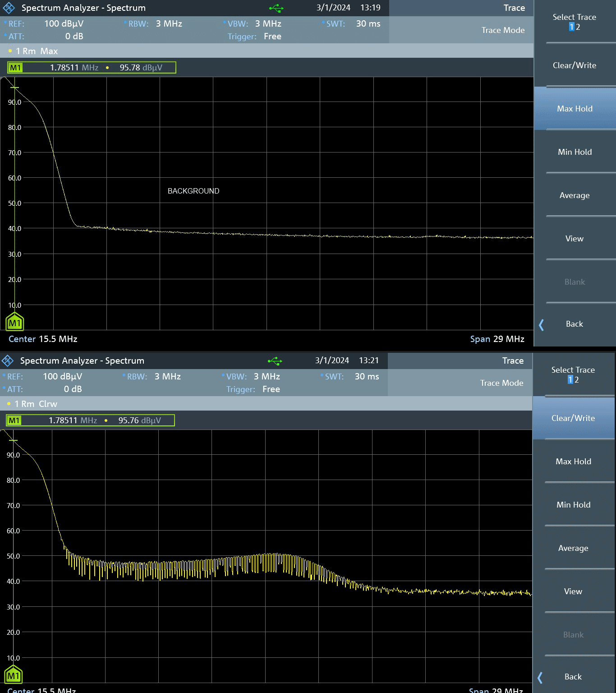616x693 pixels.
Task: Click the yellow trace dot beside '1 Rm Max'
Action: click(x=10, y=51)
